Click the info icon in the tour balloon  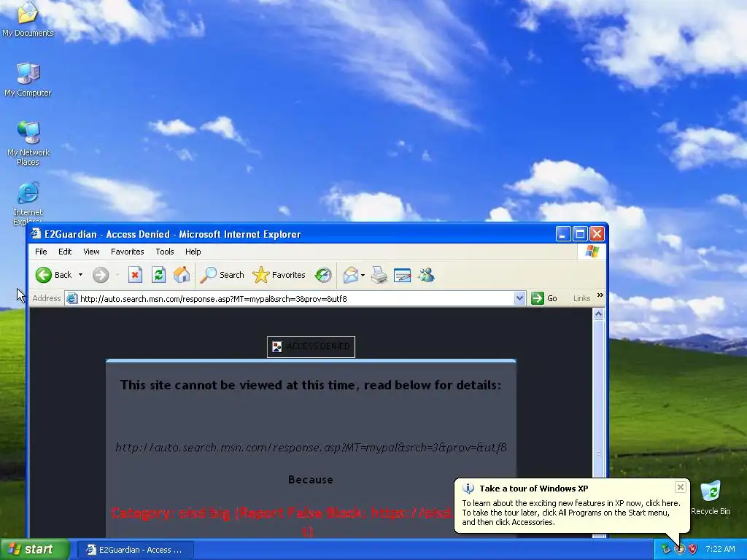pos(468,489)
